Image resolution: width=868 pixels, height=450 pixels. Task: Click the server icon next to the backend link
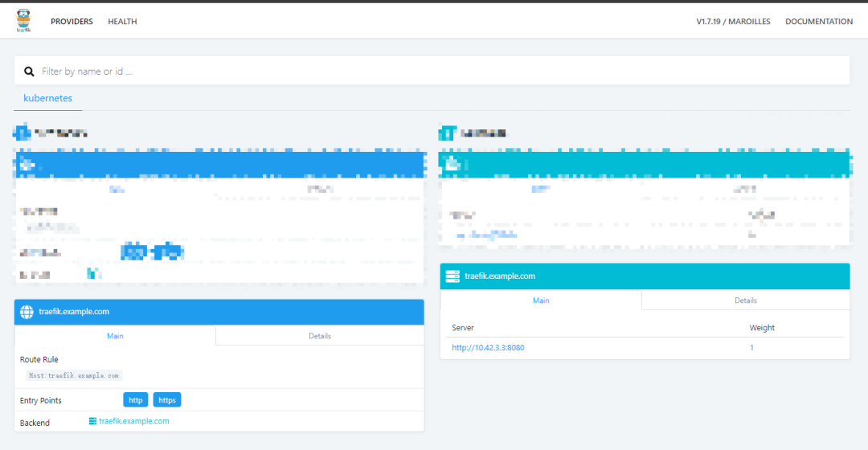pos(92,421)
